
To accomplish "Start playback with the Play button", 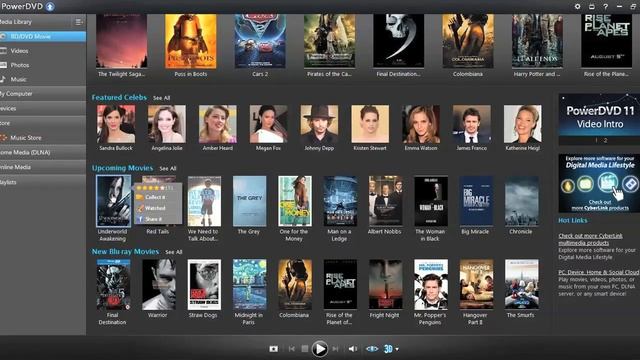I will click(320, 349).
